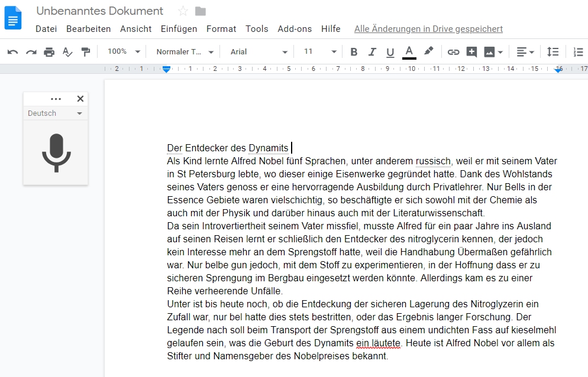Start voice typing with the microphone

[56, 153]
